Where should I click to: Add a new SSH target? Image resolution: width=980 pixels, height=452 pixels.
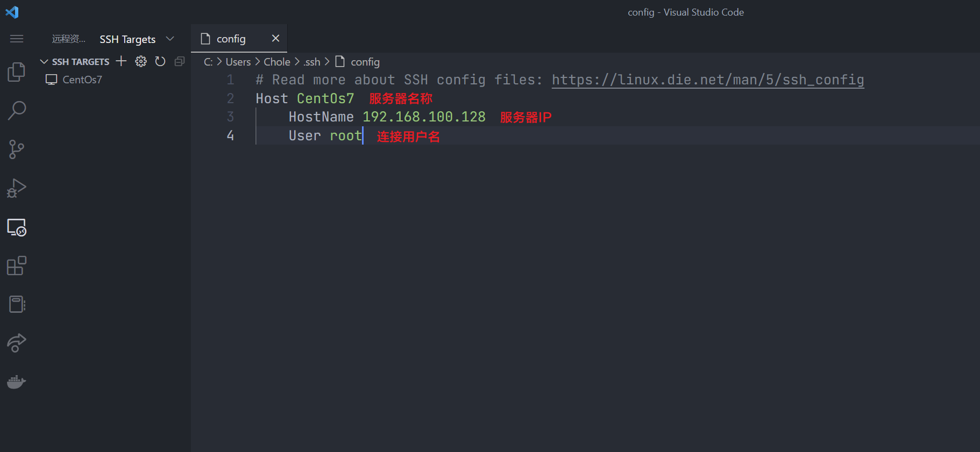[121, 61]
